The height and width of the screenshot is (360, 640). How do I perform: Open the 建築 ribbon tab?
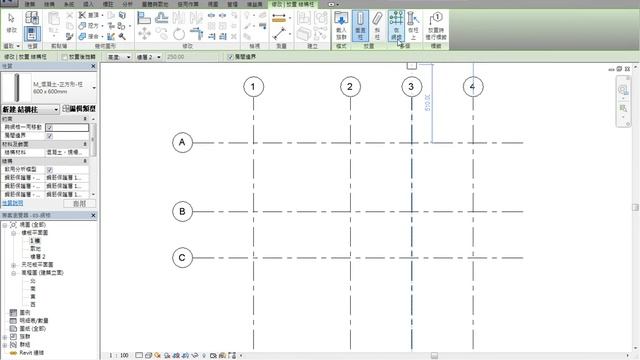(30, 4)
